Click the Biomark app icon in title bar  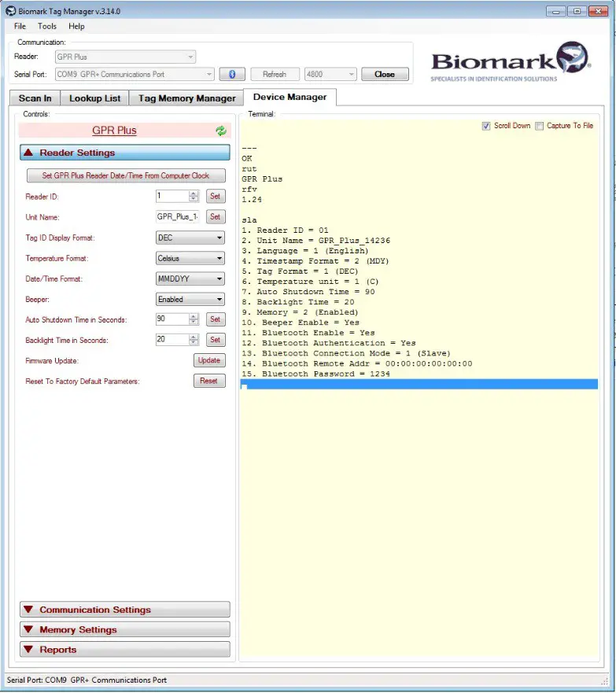pyautogui.click(x=10, y=11)
